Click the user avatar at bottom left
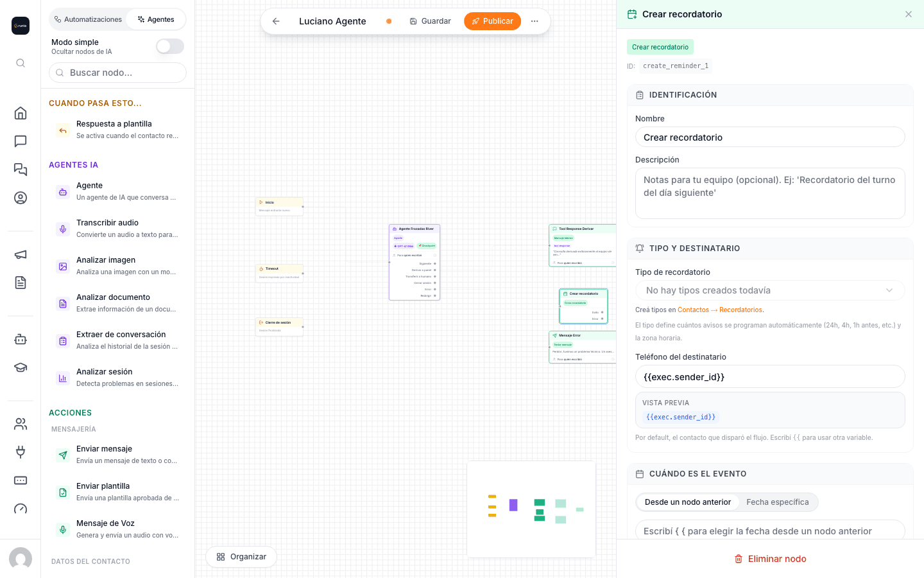The height and width of the screenshot is (578, 924). pos(21,559)
